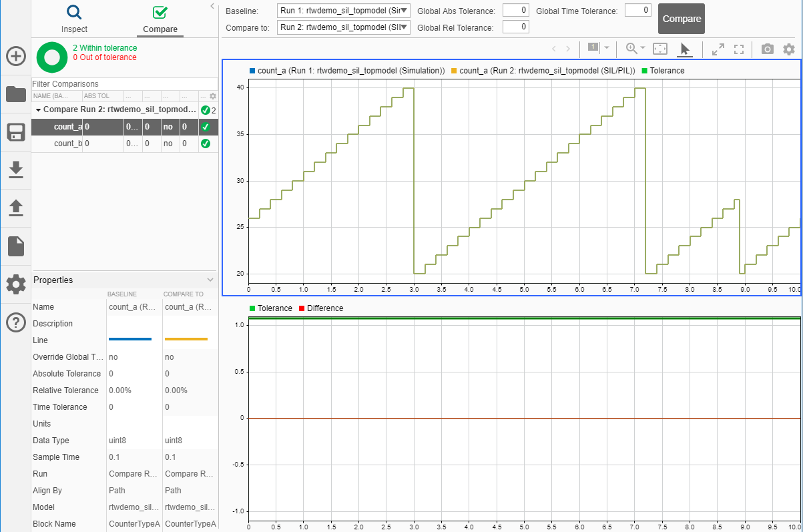Screen dimensions: 803x532
Task: Click the Global Time Tolerance field
Action: click(638, 10)
